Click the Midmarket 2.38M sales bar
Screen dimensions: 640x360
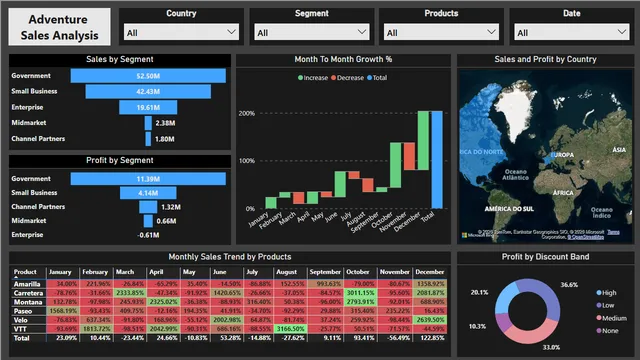148,123
